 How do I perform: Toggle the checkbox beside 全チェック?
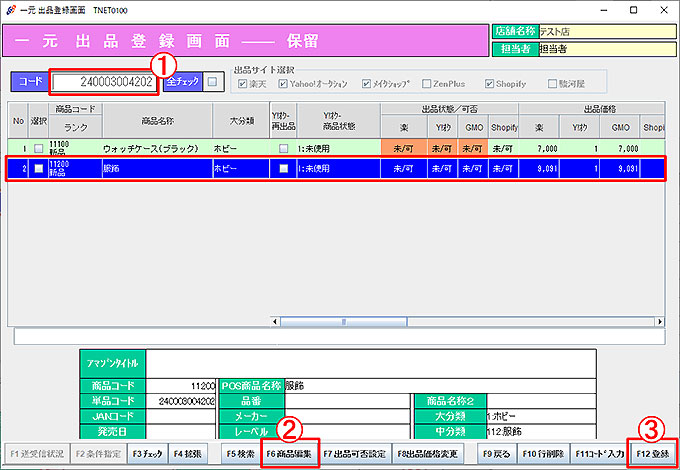(x=213, y=81)
